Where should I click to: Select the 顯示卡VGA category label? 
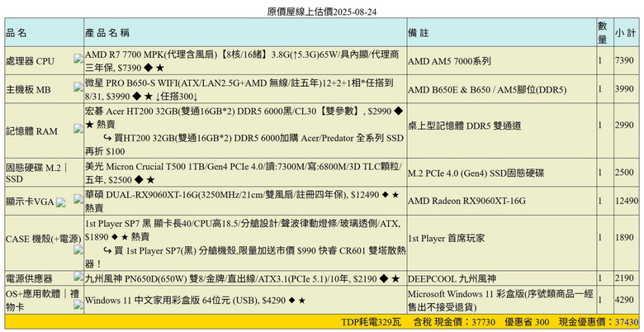31,202
